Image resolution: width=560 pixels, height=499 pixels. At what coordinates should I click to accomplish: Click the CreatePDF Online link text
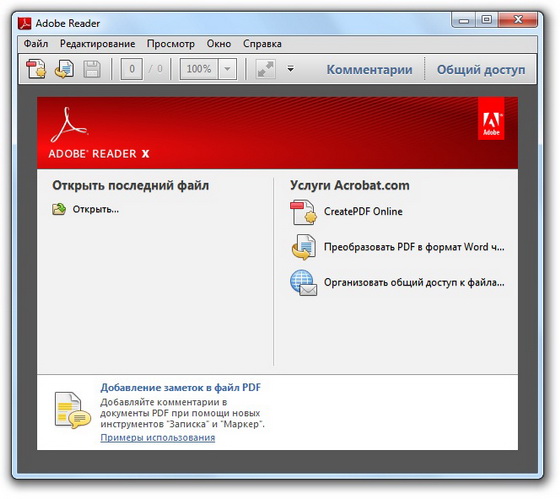(x=363, y=211)
